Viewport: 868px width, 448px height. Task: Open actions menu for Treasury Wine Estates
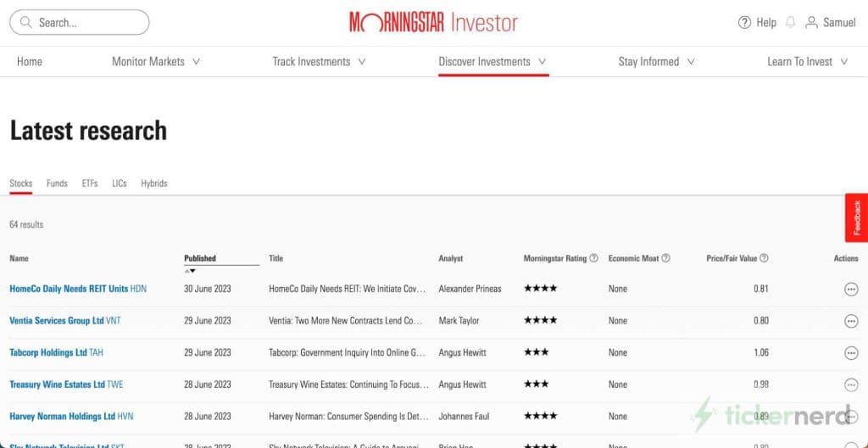851,384
